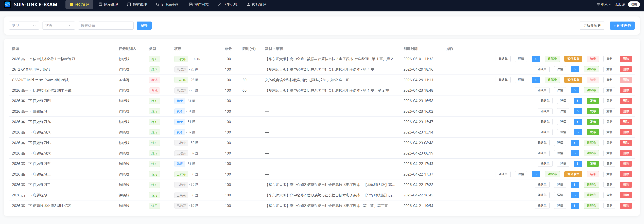Click 暂停收集 for G6S2ICT Mid-term Exam

(573, 80)
